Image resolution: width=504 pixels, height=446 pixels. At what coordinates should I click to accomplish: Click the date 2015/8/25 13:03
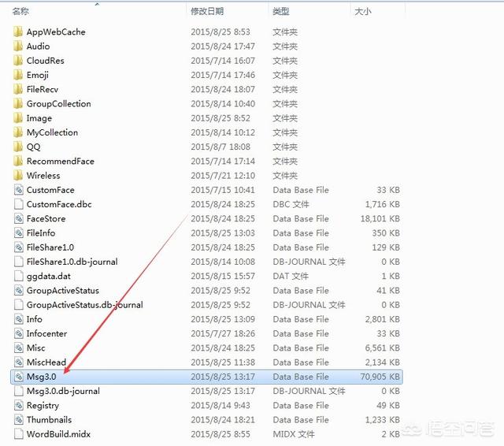click(223, 232)
